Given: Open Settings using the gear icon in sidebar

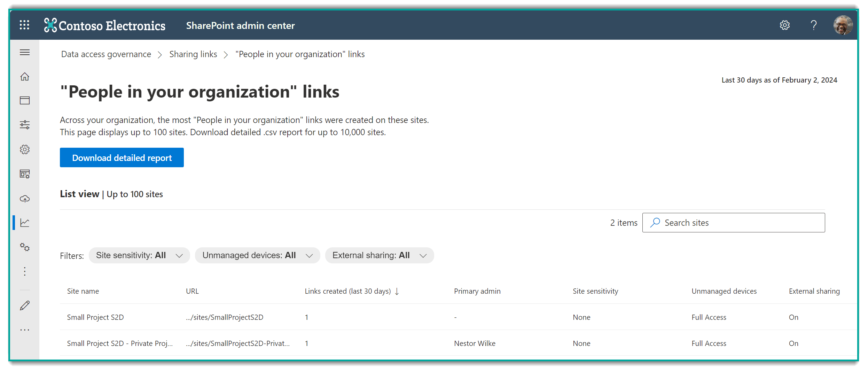Looking at the screenshot, I should pos(25,149).
